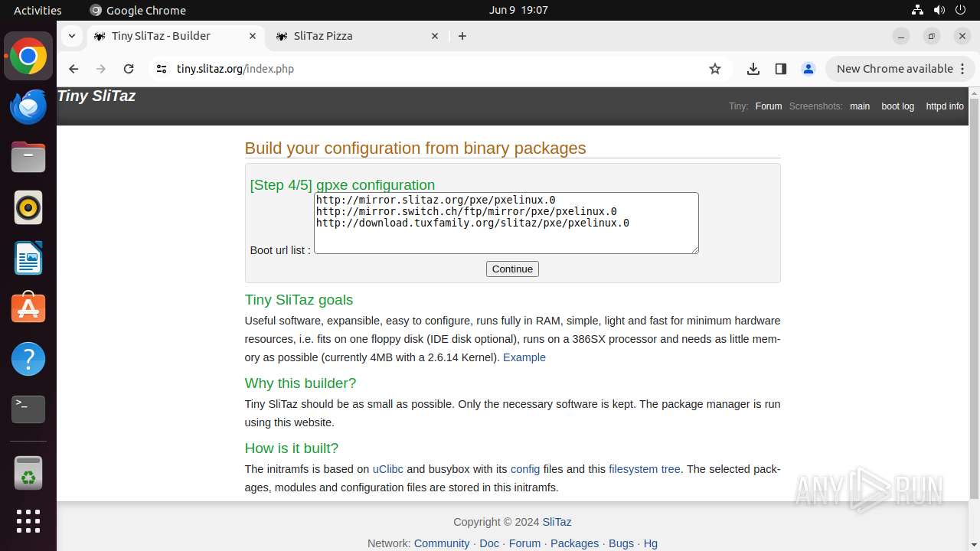The width and height of the screenshot is (980, 551).
Task: Switch to the Tiny SliTaz - Builder tab
Action: 175,36
